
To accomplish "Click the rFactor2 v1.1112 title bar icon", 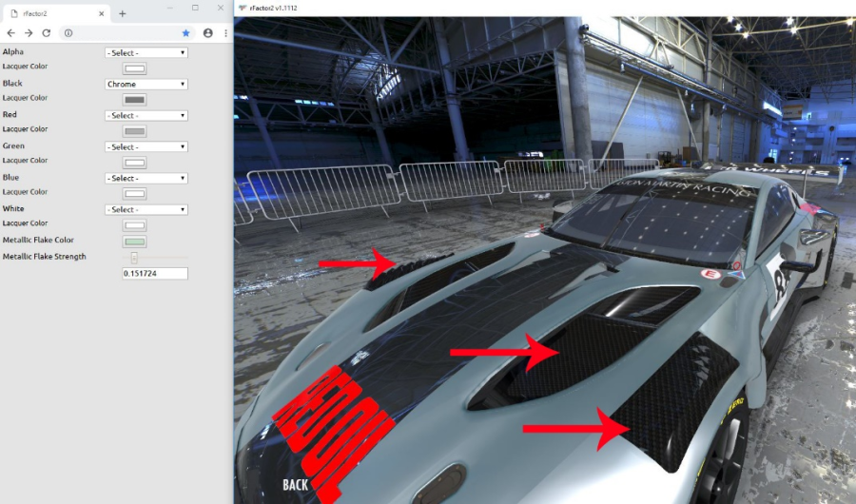I will (243, 8).
